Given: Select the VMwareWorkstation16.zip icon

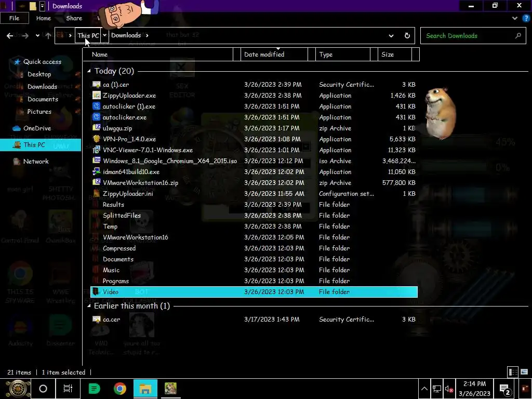Looking at the screenshot, I should click(x=96, y=182).
